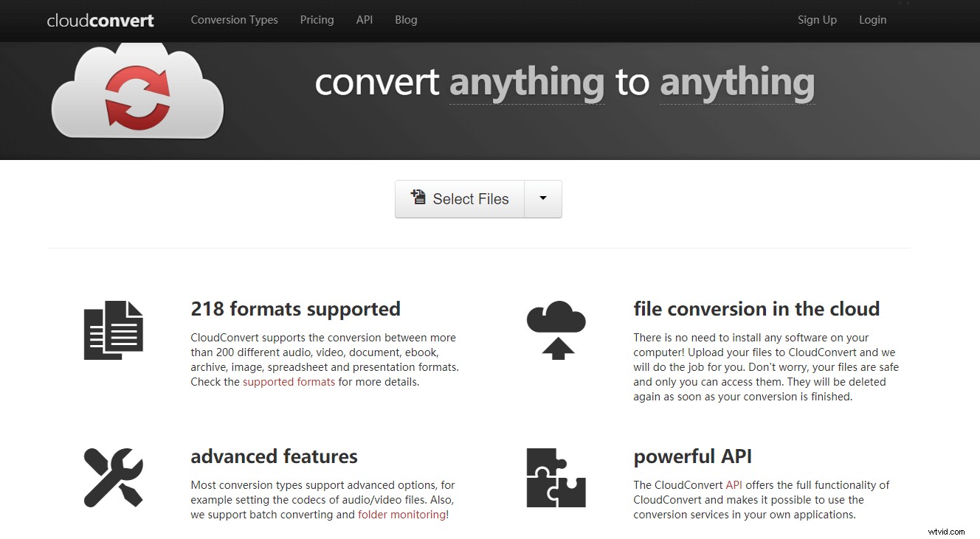Click the puzzle piece icon near powerful API
980x539 pixels.
(x=556, y=477)
